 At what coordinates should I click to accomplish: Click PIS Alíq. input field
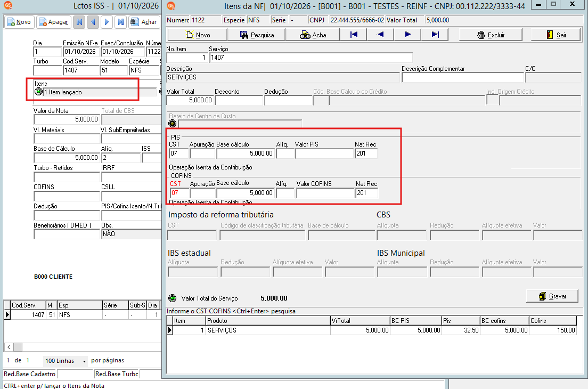click(x=285, y=153)
